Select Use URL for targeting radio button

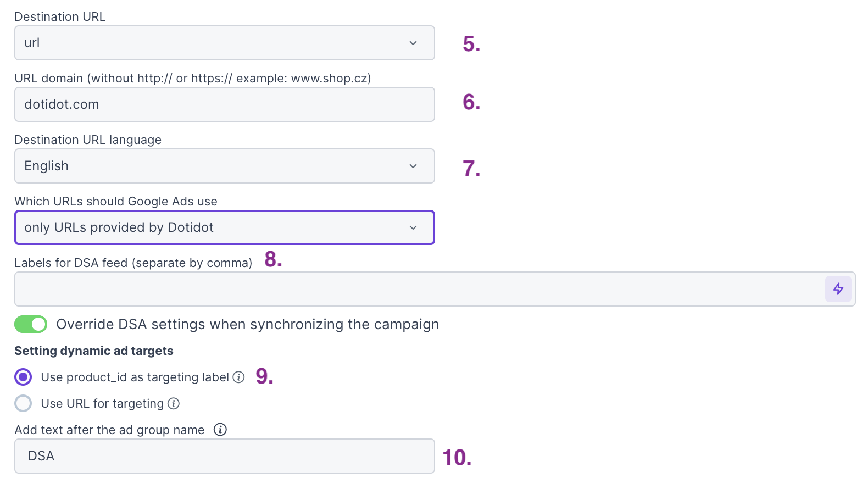click(23, 403)
